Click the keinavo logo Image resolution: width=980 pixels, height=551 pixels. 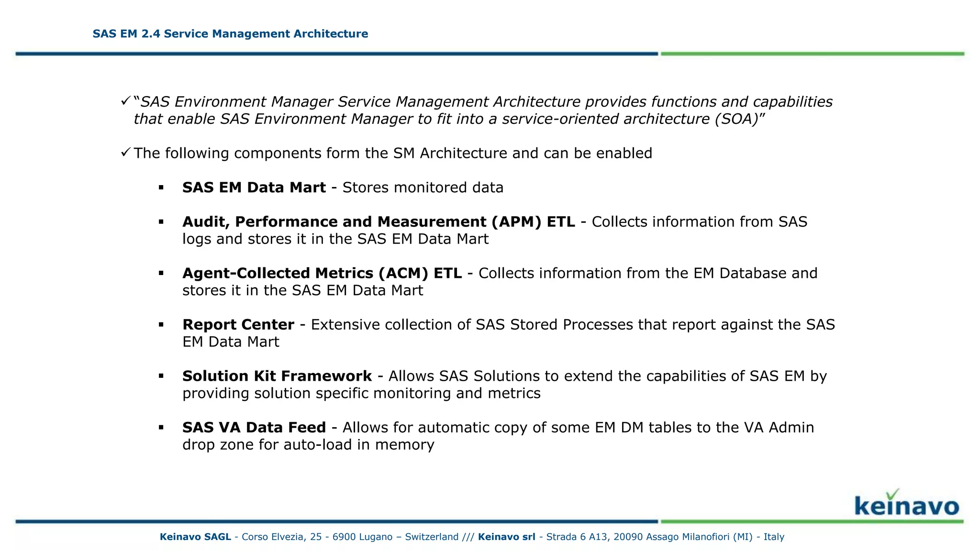pos(907,502)
